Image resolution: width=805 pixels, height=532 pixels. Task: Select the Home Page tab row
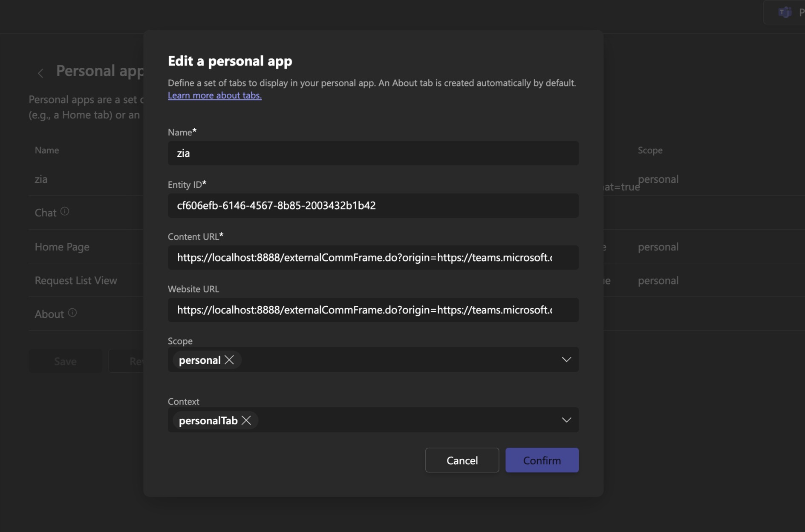(62, 247)
